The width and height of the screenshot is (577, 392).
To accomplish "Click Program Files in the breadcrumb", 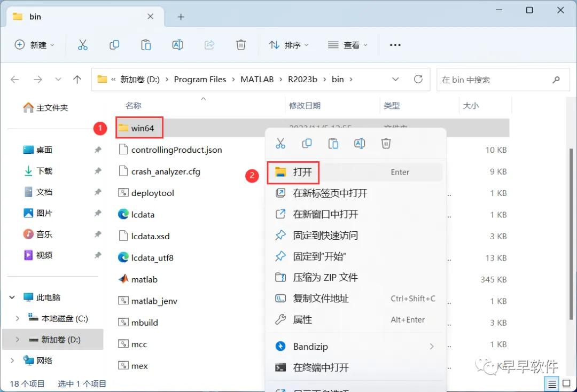I will [200, 80].
